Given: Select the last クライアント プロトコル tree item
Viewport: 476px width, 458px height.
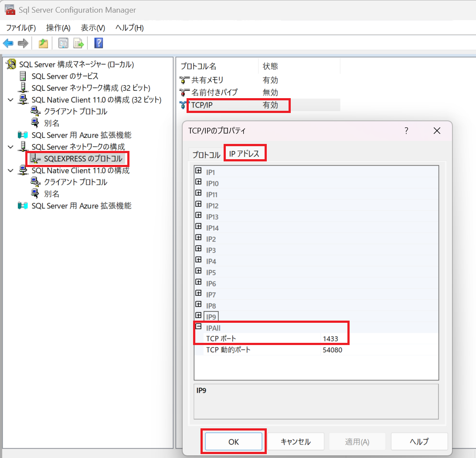Looking at the screenshot, I should pyautogui.click(x=75, y=182).
